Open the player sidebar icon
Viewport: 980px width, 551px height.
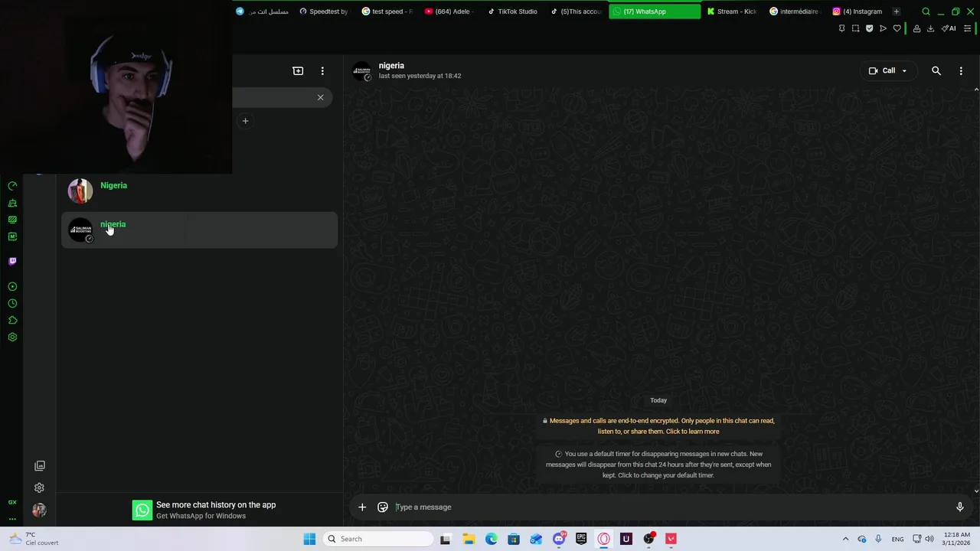(x=12, y=286)
